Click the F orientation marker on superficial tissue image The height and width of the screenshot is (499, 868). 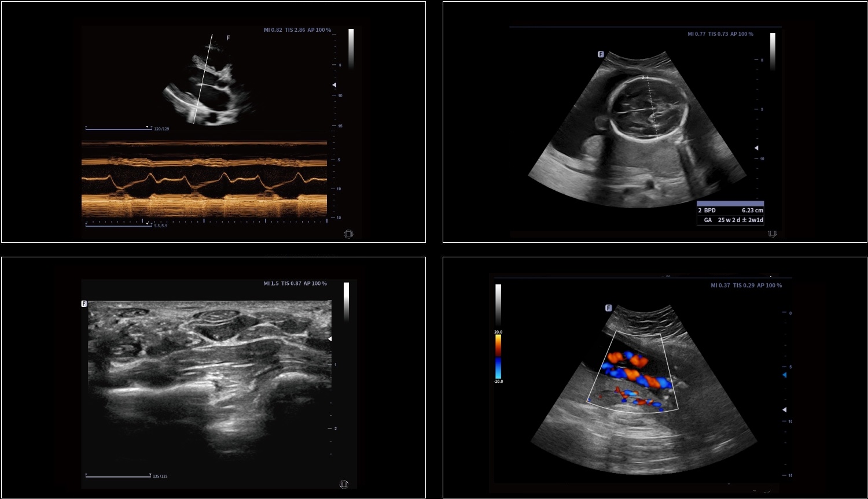pyautogui.click(x=84, y=304)
